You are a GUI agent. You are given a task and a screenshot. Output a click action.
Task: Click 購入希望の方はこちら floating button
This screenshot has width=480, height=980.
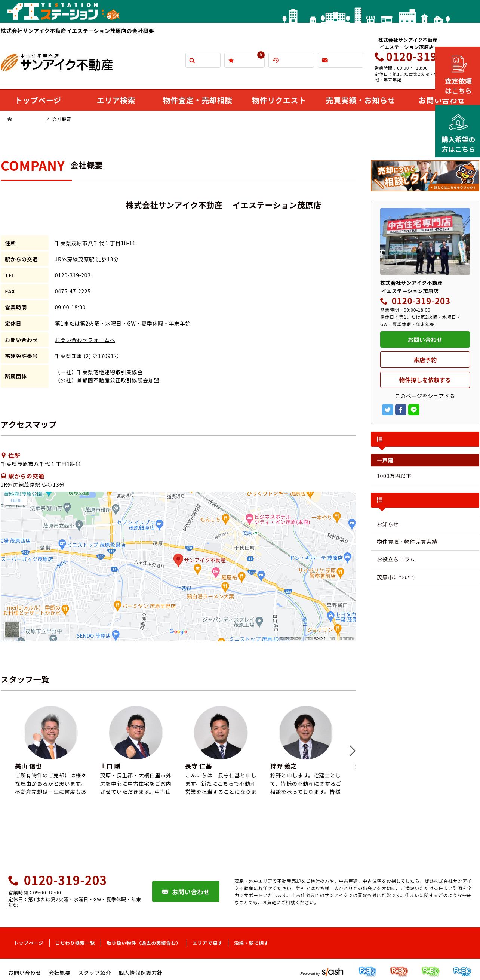click(x=458, y=132)
